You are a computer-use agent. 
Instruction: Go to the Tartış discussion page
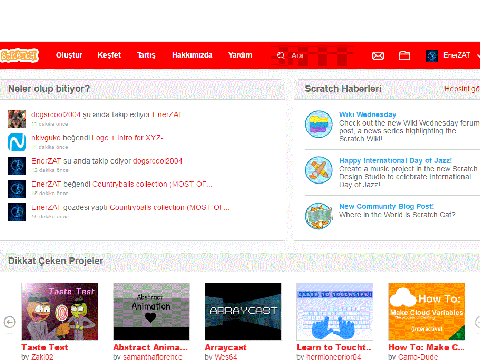[146, 55]
